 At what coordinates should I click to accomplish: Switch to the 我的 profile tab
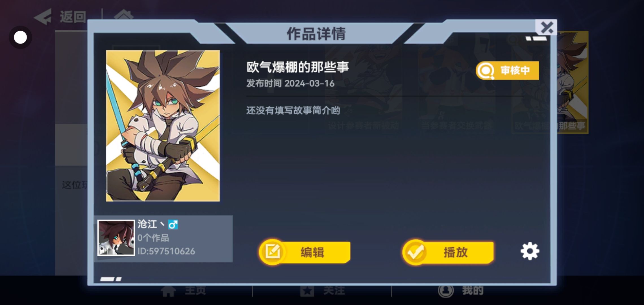pyautogui.click(x=461, y=291)
